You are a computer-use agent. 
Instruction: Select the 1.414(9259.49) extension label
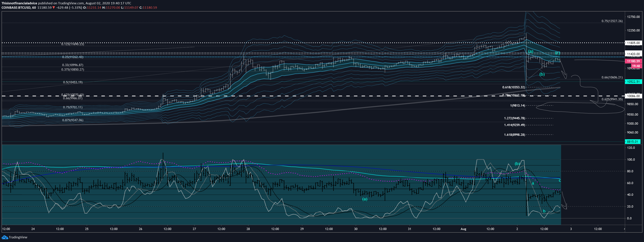(514, 125)
